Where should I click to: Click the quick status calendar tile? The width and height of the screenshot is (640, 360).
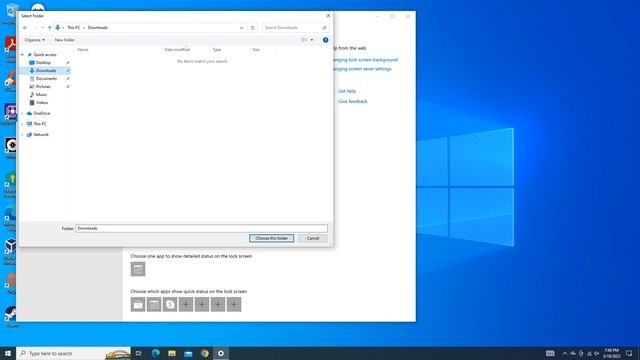[154, 304]
